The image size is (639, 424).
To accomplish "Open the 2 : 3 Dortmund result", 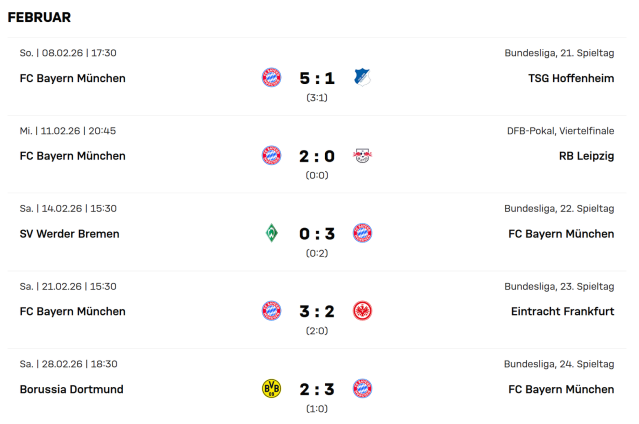I will tap(317, 389).
